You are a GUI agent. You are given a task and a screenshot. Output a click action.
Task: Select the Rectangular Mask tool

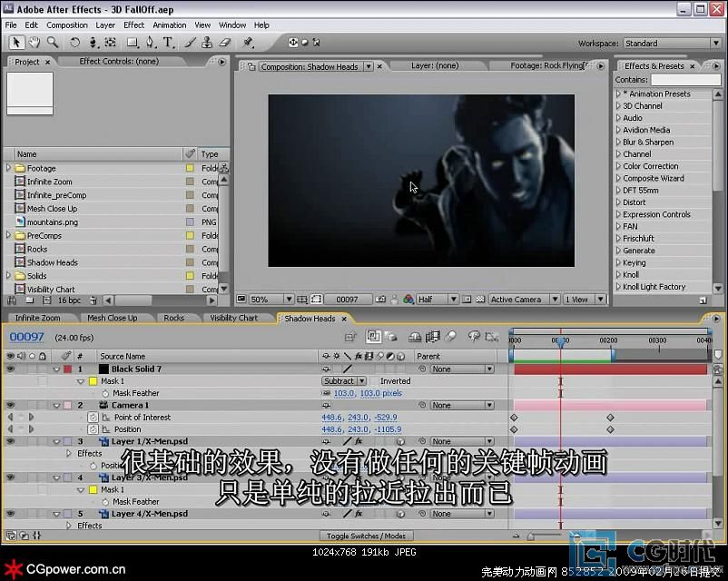point(133,43)
